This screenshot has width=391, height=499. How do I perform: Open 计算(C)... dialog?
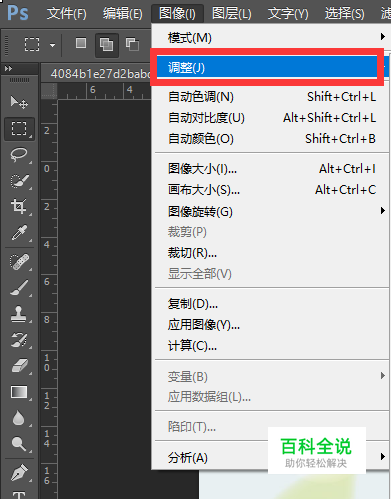pyautogui.click(x=271, y=346)
